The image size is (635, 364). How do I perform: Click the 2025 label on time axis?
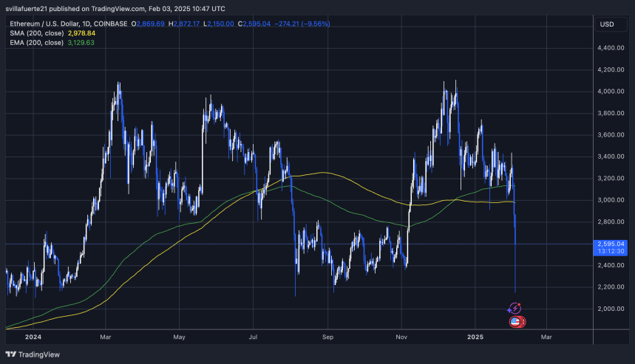(x=473, y=336)
